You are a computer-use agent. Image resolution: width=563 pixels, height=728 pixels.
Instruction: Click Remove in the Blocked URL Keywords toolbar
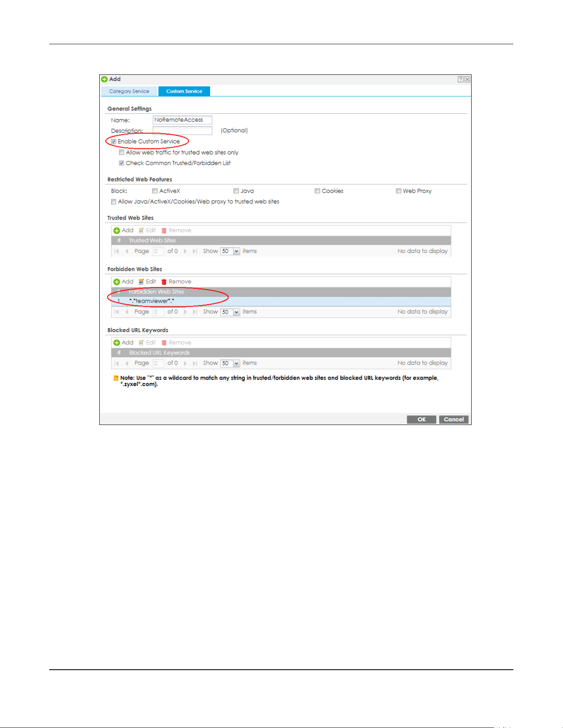tap(176, 343)
